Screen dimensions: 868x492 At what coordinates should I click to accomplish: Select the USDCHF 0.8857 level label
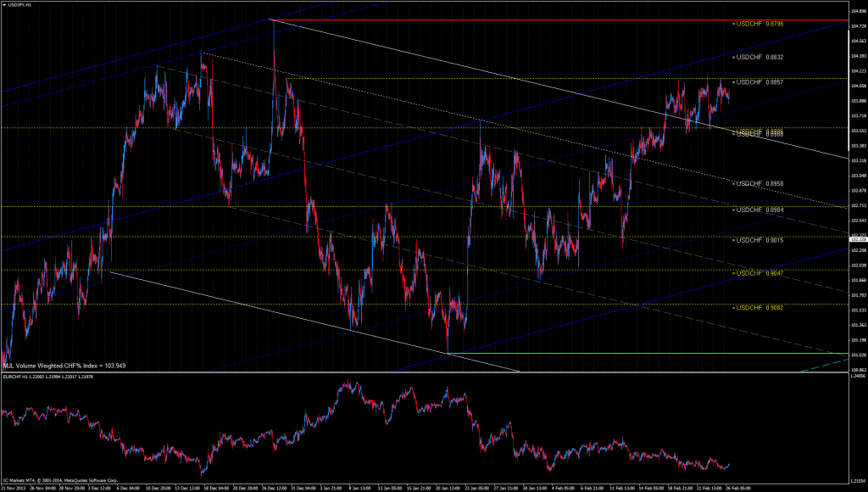click(759, 82)
